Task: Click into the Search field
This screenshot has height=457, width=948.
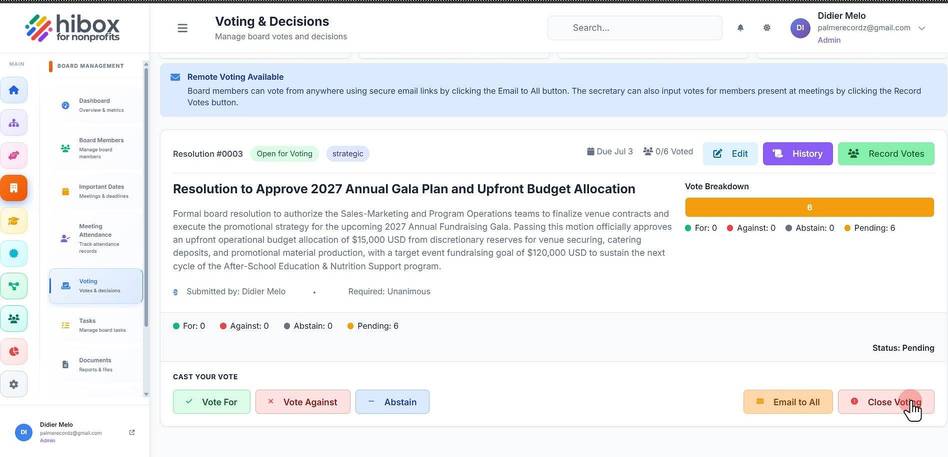Action: pos(635,28)
